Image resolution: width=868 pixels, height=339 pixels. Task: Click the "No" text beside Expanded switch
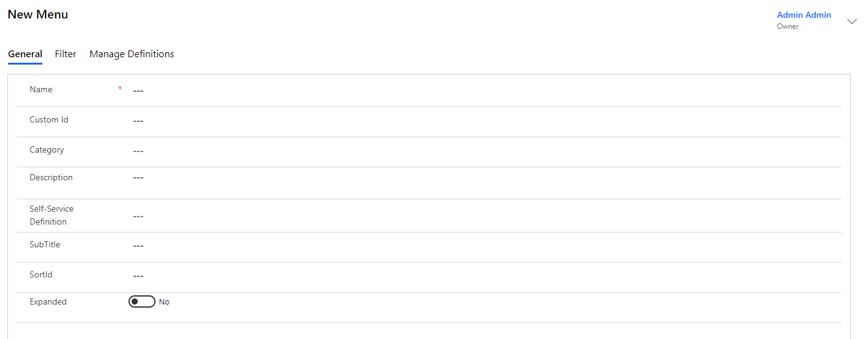coord(164,302)
